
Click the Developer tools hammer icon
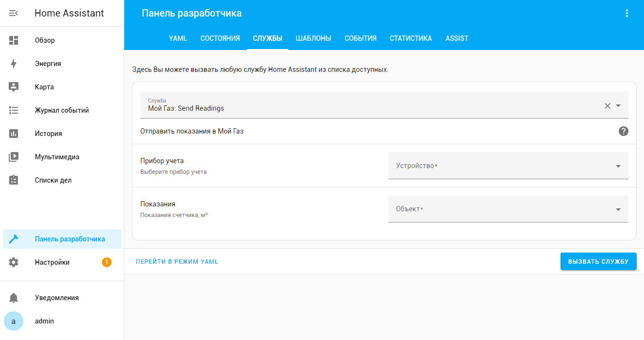14,239
